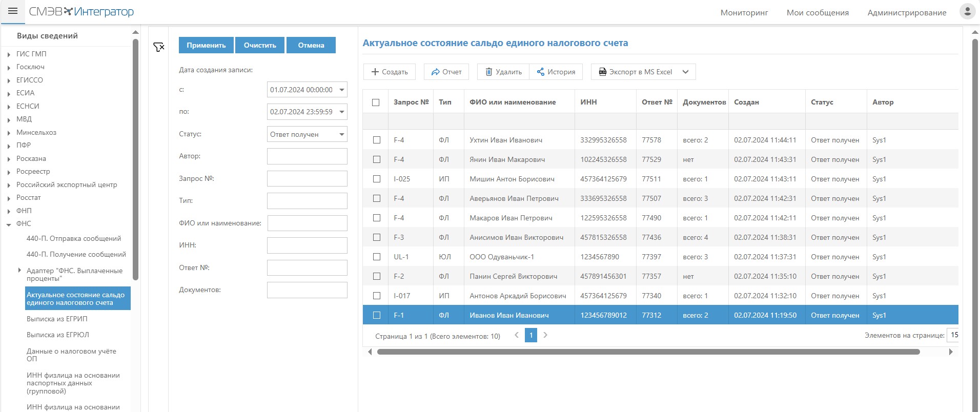
Task: Check the box for Ухтин Иван Иванович row
Action: click(377, 140)
